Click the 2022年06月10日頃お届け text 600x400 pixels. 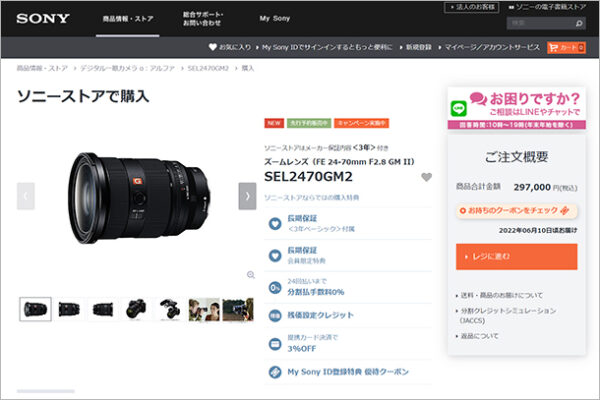pyautogui.click(x=538, y=230)
